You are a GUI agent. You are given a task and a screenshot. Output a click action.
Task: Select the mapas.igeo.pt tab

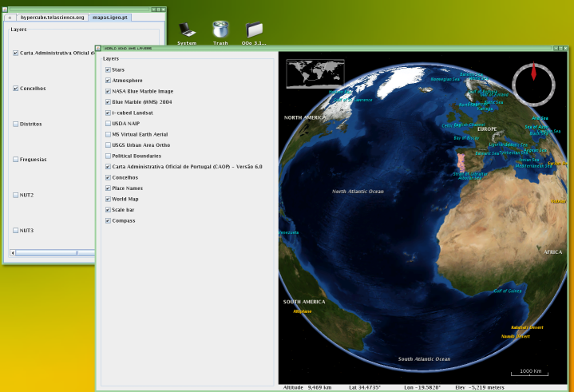pos(111,17)
